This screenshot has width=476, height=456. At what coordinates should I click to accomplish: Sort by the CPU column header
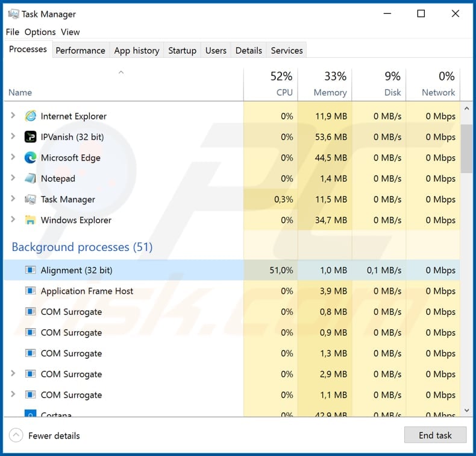pyautogui.click(x=271, y=85)
